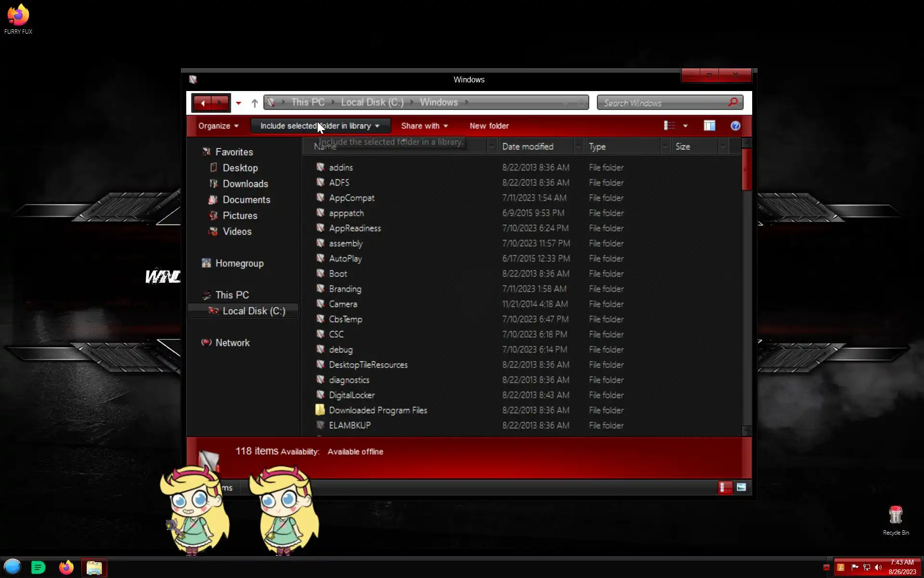Select the Downloaded Program Files folder icon
This screenshot has width=924, height=578.
coord(320,410)
